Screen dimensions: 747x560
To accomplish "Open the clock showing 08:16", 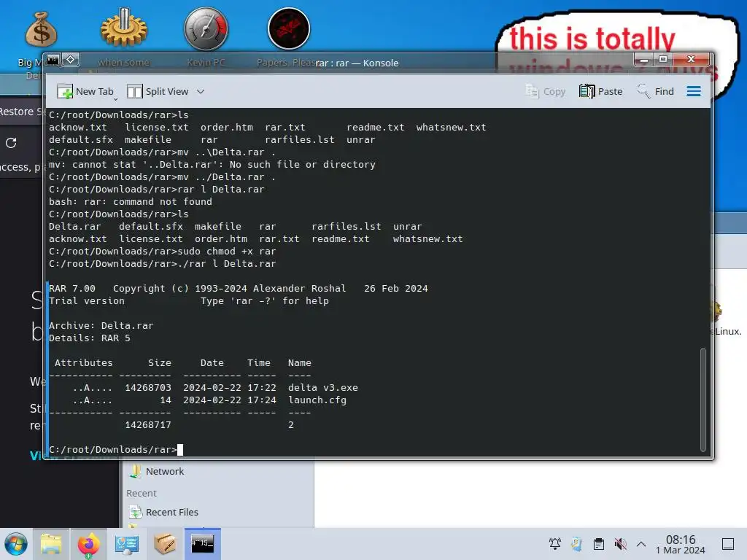I will tap(681, 544).
